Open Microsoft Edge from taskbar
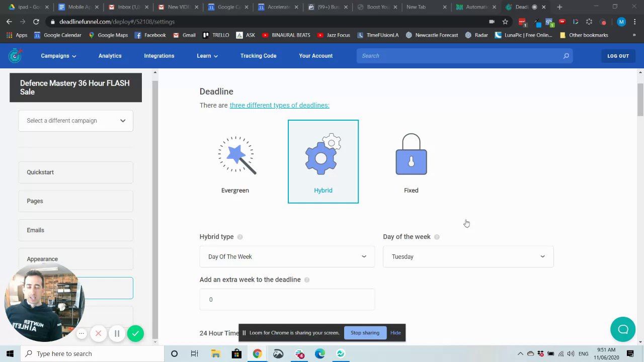 point(319,353)
